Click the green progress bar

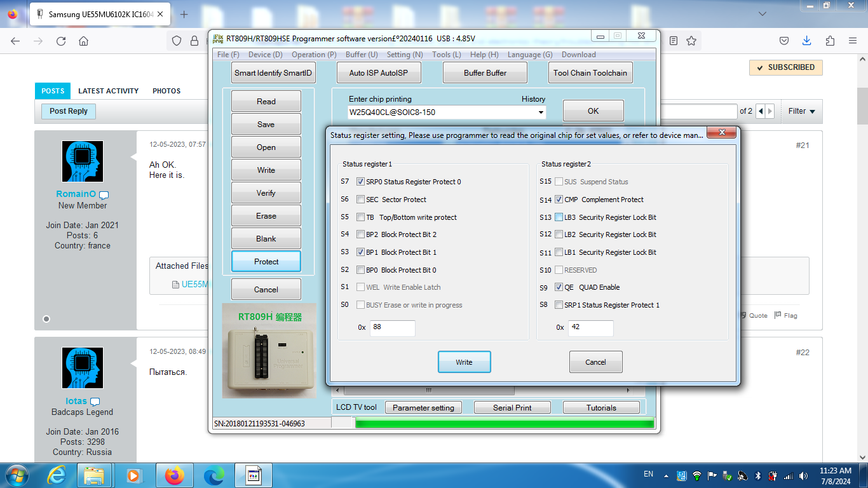coord(504,423)
